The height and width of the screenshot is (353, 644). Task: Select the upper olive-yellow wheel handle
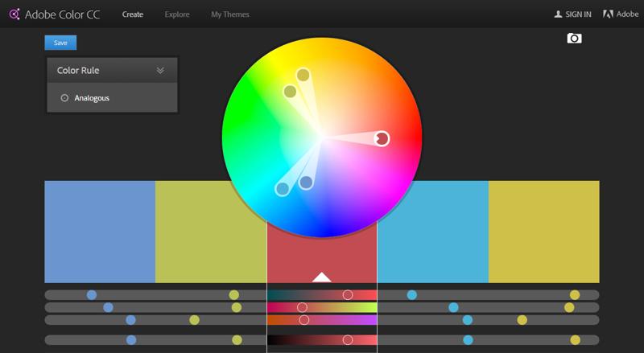pos(303,75)
